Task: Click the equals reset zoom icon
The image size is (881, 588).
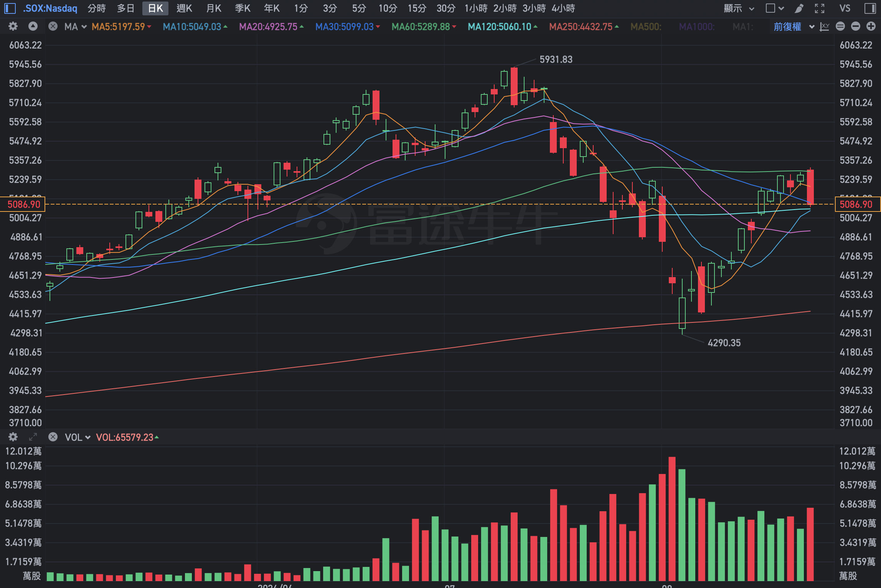Action: 840,26
